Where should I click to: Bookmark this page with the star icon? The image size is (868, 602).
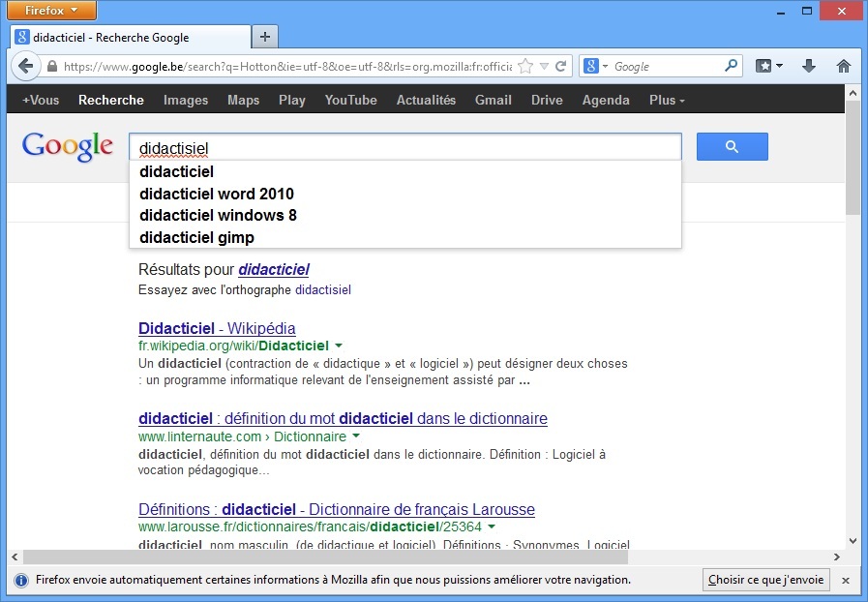[x=525, y=67]
